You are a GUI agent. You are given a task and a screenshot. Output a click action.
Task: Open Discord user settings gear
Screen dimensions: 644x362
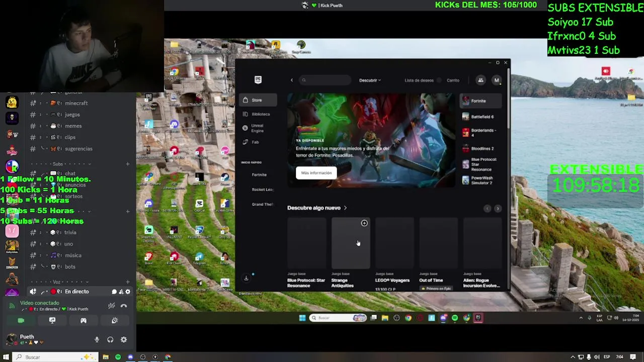coord(124,340)
